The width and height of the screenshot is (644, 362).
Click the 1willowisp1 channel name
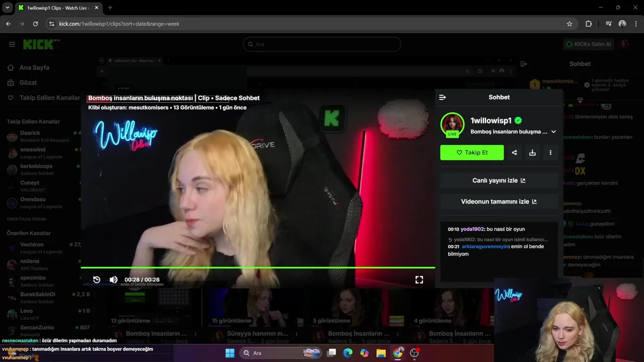click(x=491, y=121)
